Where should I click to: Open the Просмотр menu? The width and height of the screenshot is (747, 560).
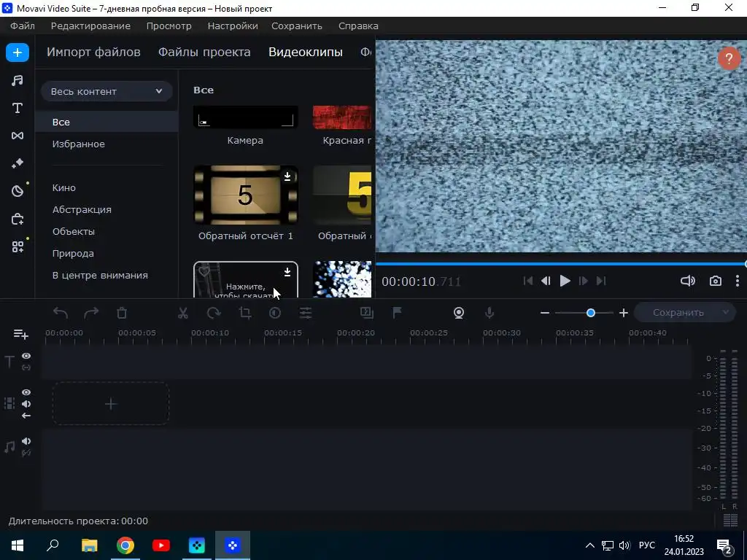169,26
